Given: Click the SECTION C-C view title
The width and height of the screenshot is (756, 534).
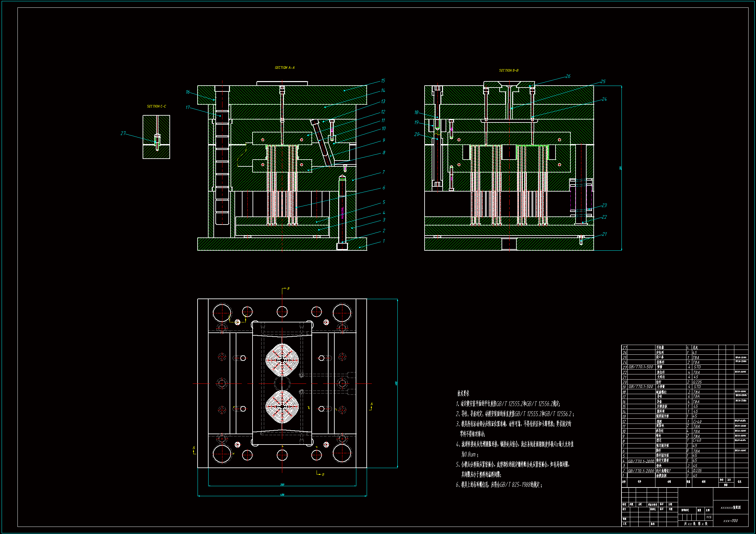Looking at the screenshot, I should point(157,106).
